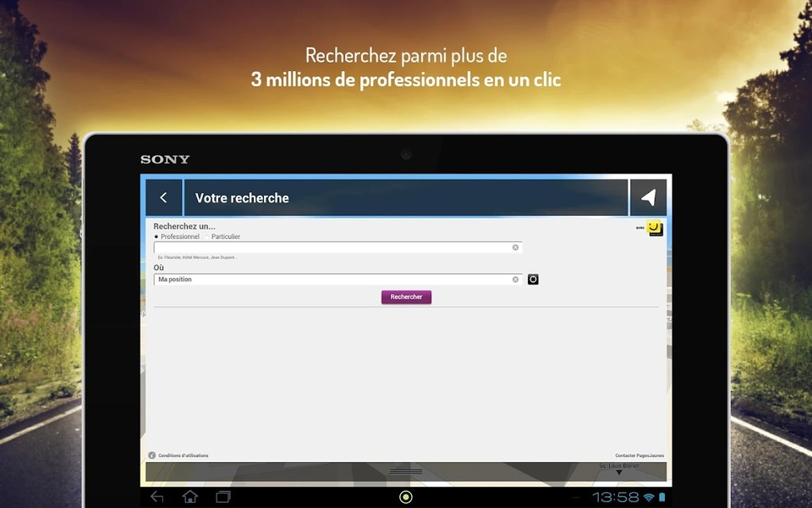Tap the Wi-Fi status icon
The height and width of the screenshot is (508, 812).
click(649, 497)
